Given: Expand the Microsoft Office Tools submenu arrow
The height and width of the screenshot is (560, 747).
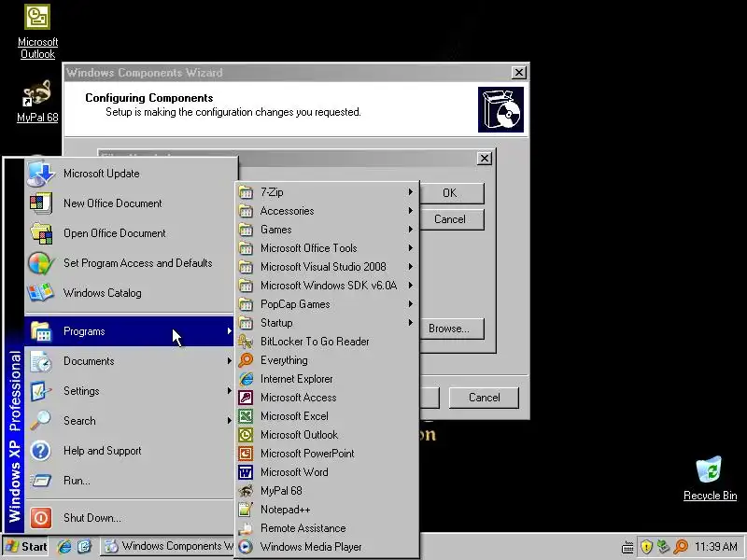Looking at the screenshot, I should click(410, 247).
